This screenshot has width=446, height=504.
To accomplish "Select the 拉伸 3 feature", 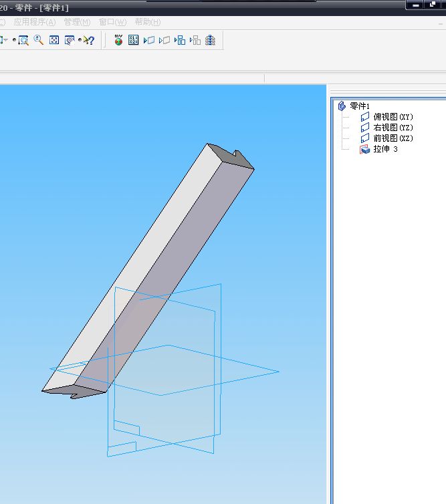I will coord(386,149).
